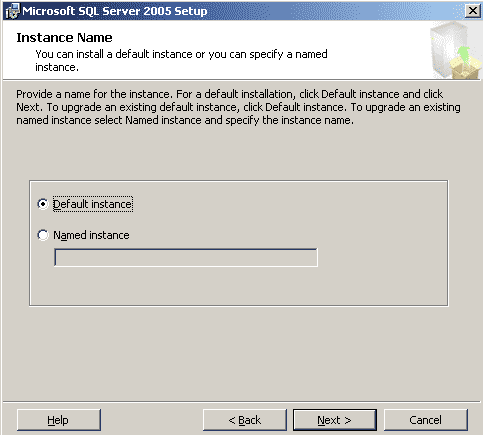Click the Instance Name heading
The image size is (483, 435).
[64, 38]
